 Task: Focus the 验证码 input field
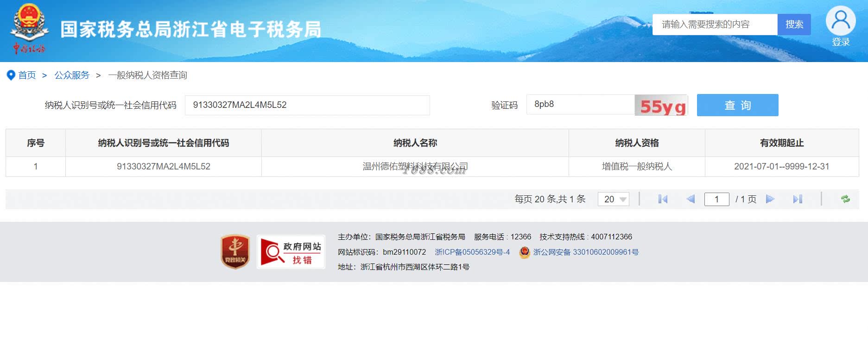coord(580,105)
